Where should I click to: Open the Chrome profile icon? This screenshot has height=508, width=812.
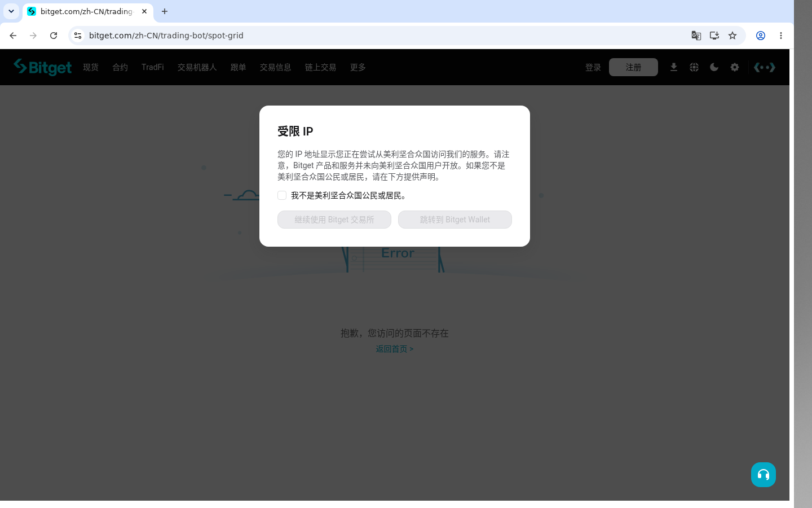point(761,36)
